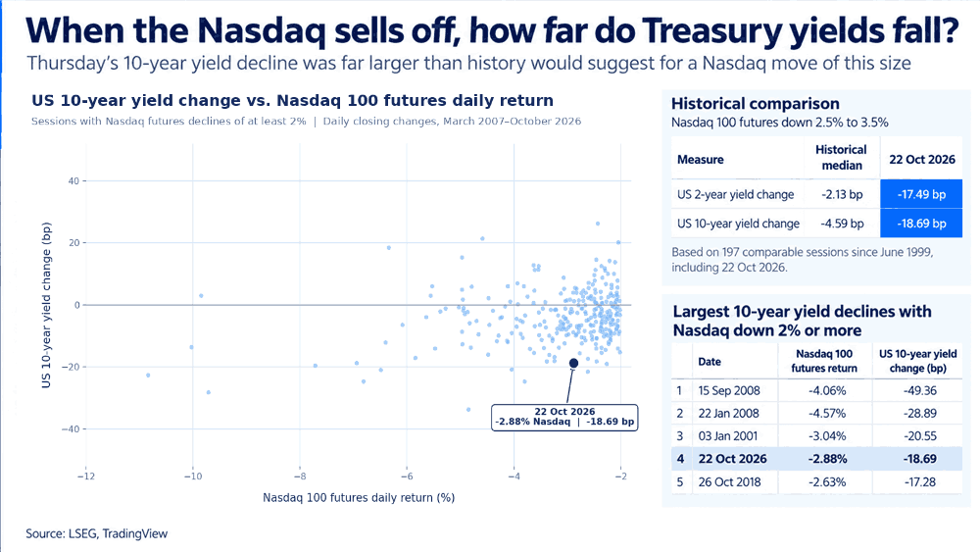Click the Nasdaq 100 futures return header

coord(824,361)
